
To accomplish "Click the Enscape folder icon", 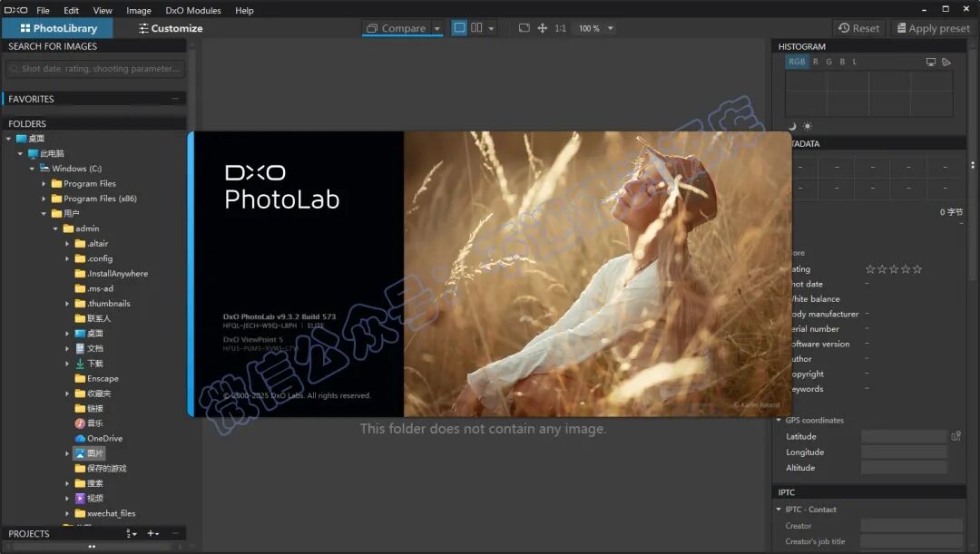I will (80, 378).
